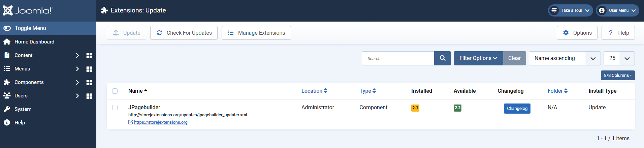Image resolution: width=644 pixels, height=148 pixels.
Task: Click the Users chevron arrow
Action: (77, 96)
